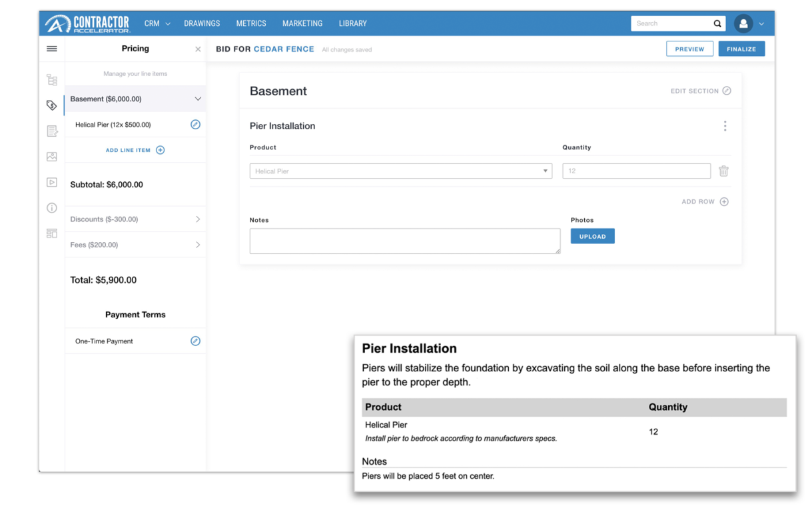Click inside the Notes text field
Screen dimensions: 812x508
coord(404,241)
